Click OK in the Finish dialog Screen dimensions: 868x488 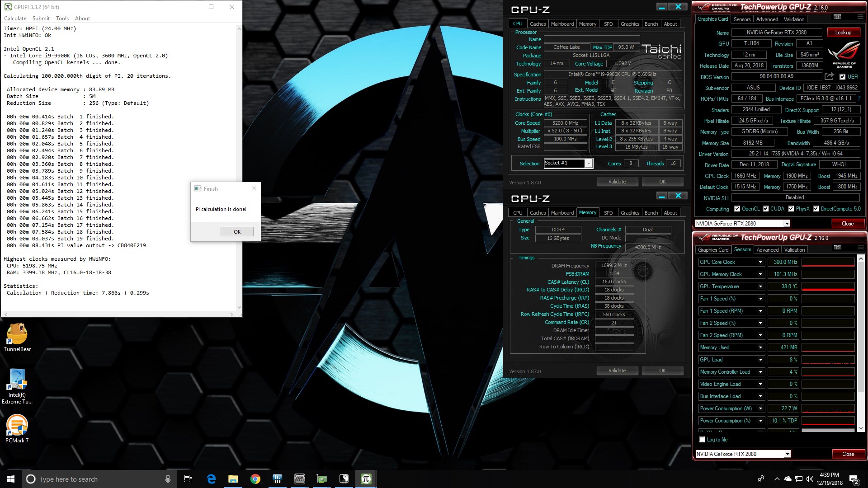[237, 232]
